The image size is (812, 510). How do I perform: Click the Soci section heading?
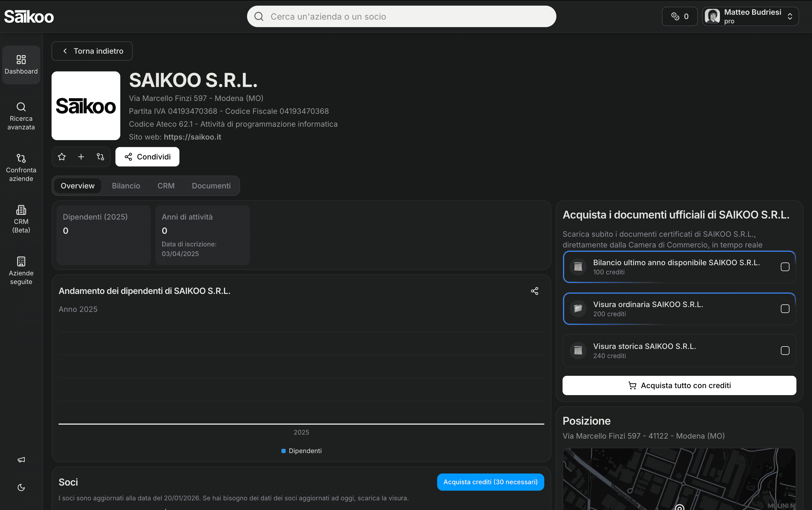68,482
